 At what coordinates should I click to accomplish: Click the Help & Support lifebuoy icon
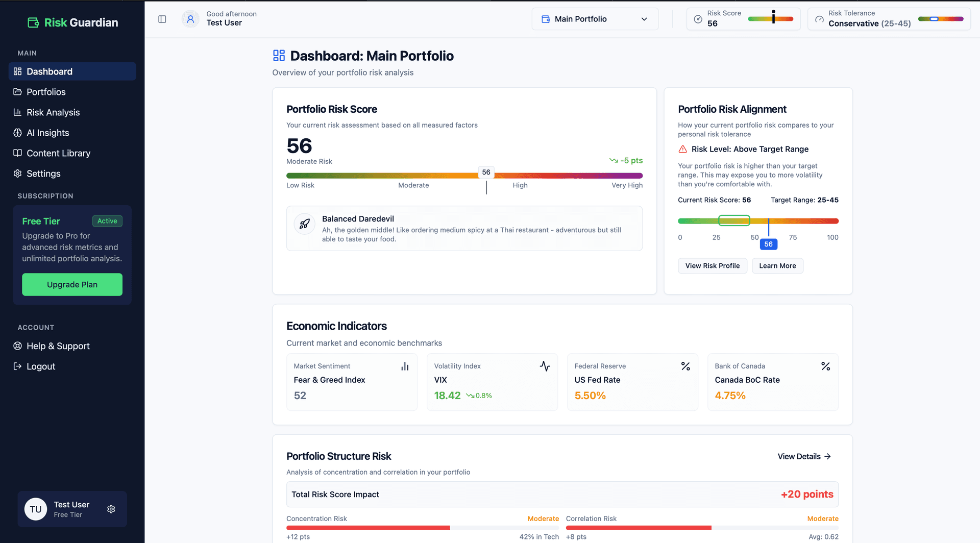click(x=17, y=346)
